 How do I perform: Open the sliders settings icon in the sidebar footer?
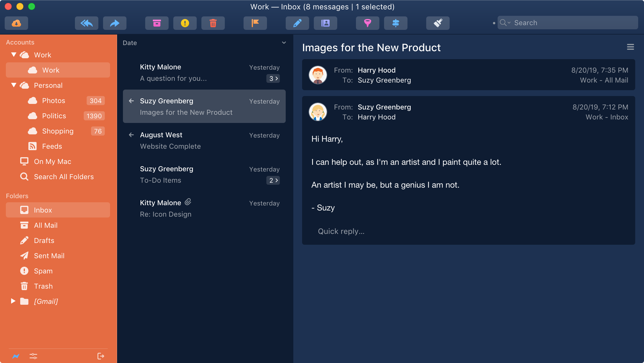[x=33, y=356]
